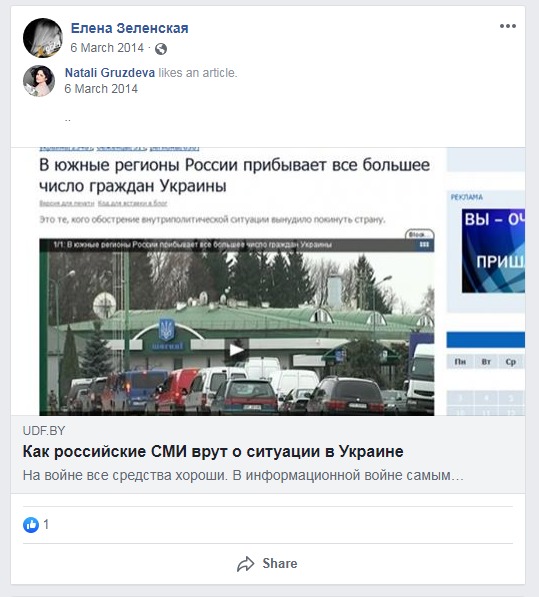Click the РЕКЛАМА banner ad image
Screen dimensions: 539x597
click(x=493, y=251)
